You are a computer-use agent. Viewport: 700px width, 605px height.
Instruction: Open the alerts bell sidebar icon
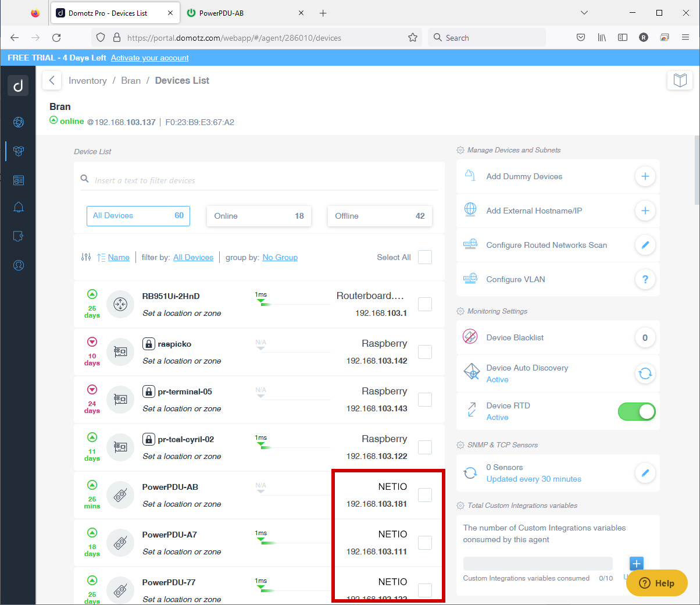[19, 207]
